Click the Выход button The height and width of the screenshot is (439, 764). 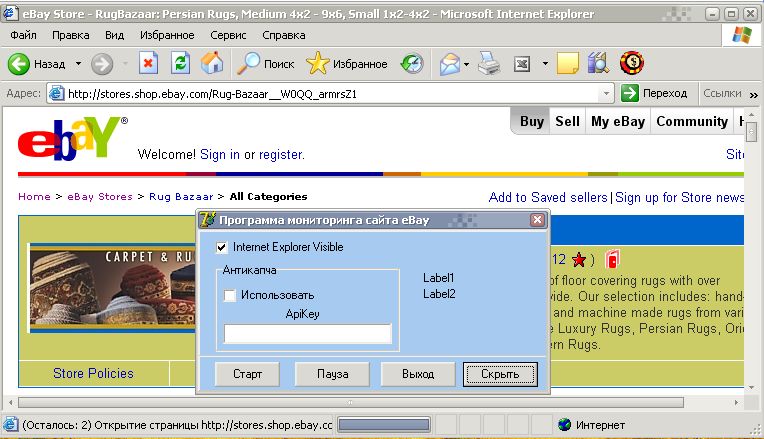[x=418, y=374]
